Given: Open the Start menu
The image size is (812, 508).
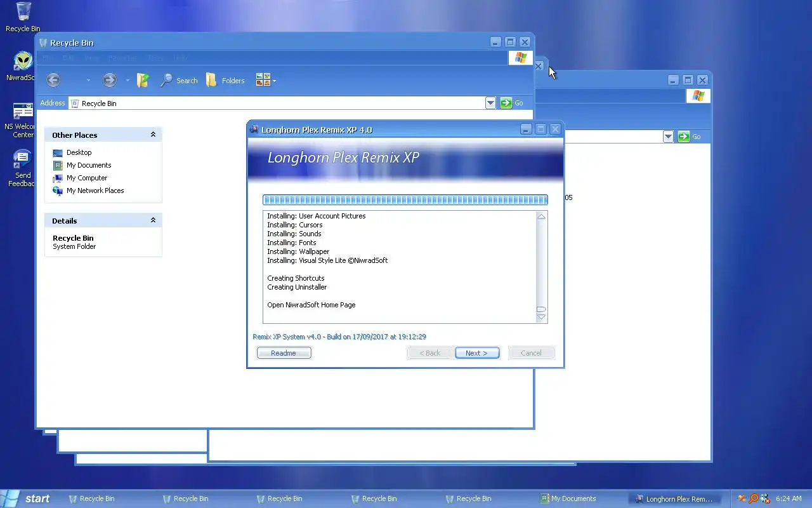Looking at the screenshot, I should pos(26,498).
